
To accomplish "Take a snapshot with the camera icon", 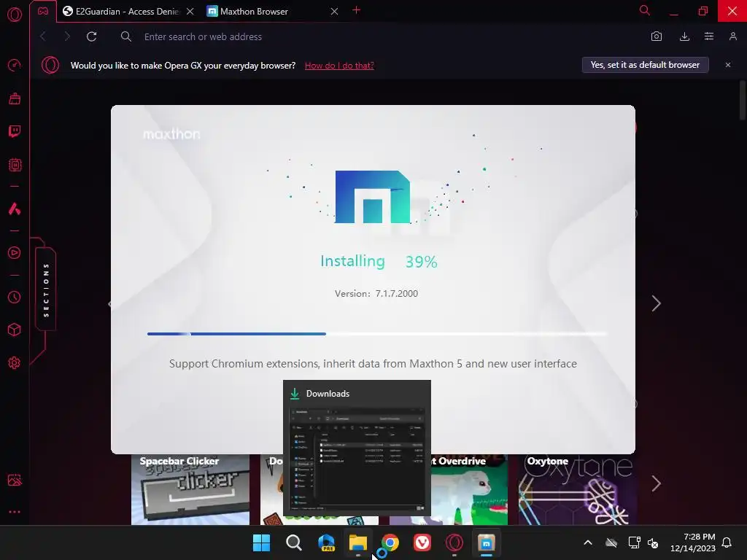I will 657,36.
